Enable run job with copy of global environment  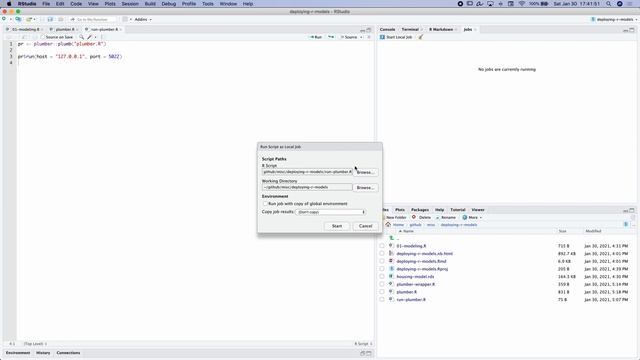click(x=265, y=204)
